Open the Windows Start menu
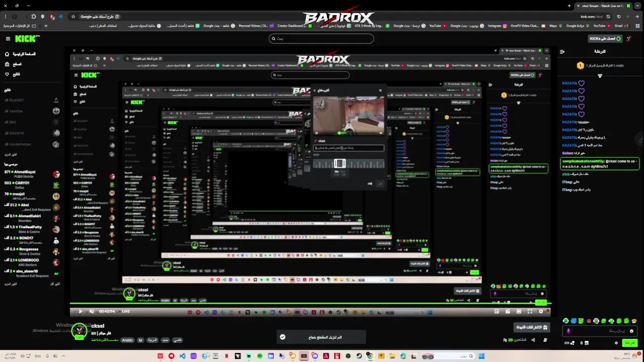The width and height of the screenshot is (644, 362). pyautogui.click(x=481, y=356)
